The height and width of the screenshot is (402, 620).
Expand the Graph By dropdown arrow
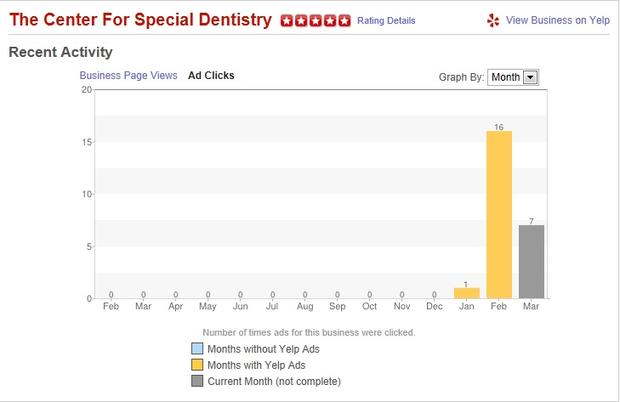point(530,77)
